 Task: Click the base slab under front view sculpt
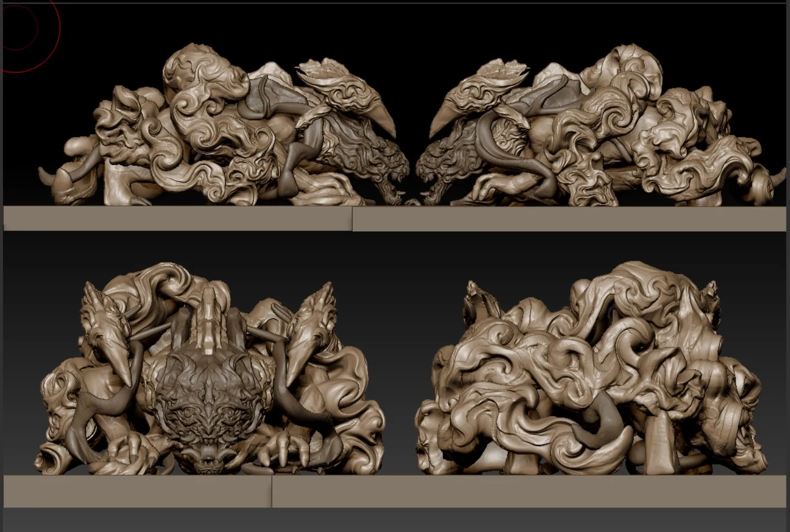(x=137, y=491)
